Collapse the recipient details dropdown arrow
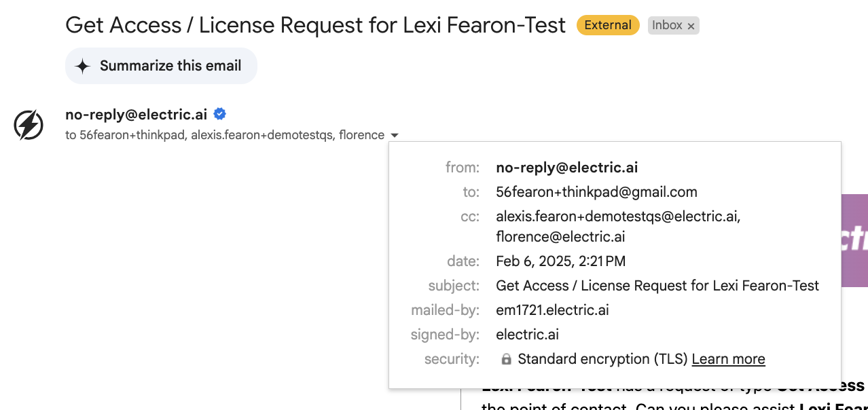The image size is (868, 410). pos(395,135)
